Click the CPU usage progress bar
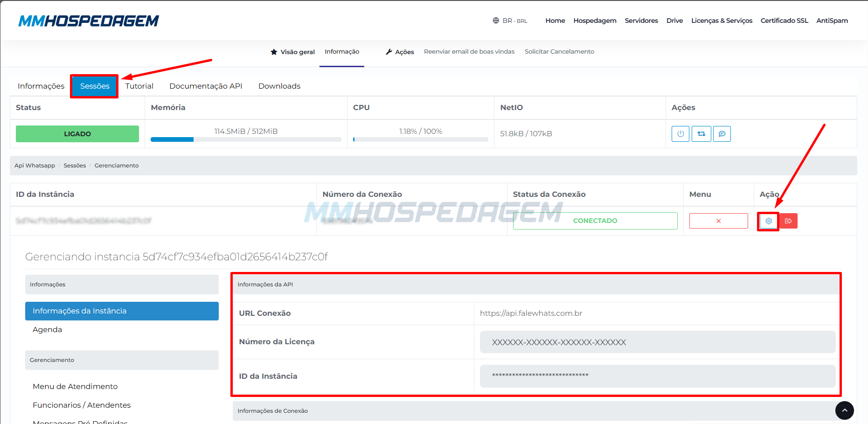 (x=421, y=139)
